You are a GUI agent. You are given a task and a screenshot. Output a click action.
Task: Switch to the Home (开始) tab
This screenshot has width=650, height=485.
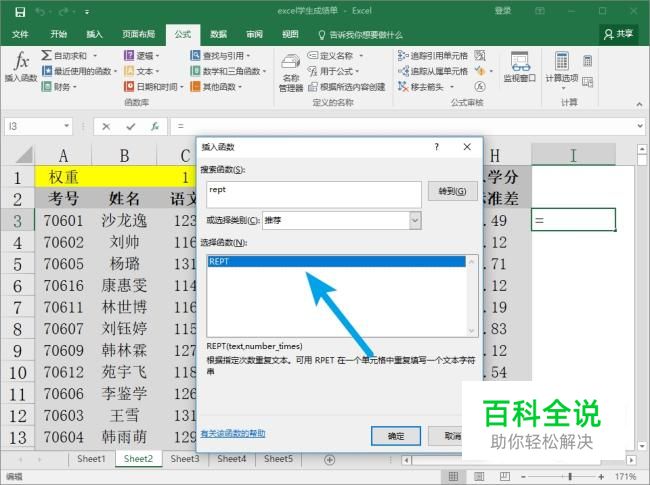(x=58, y=34)
